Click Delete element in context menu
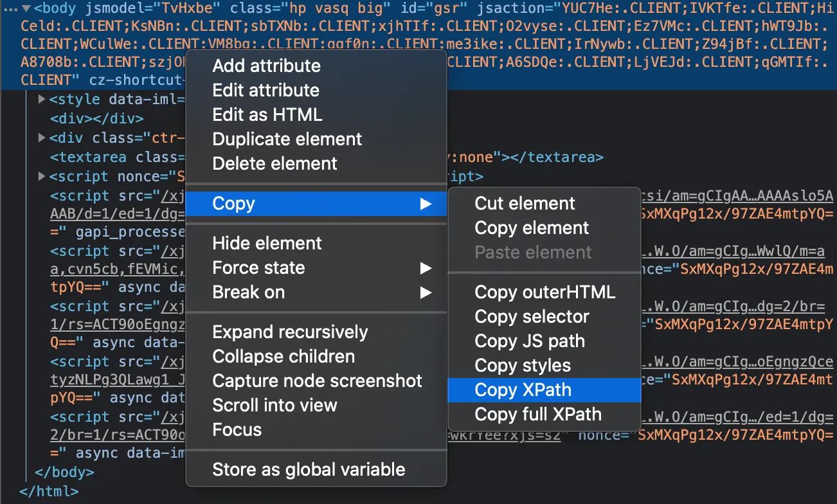837x504 pixels. pyautogui.click(x=274, y=164)
